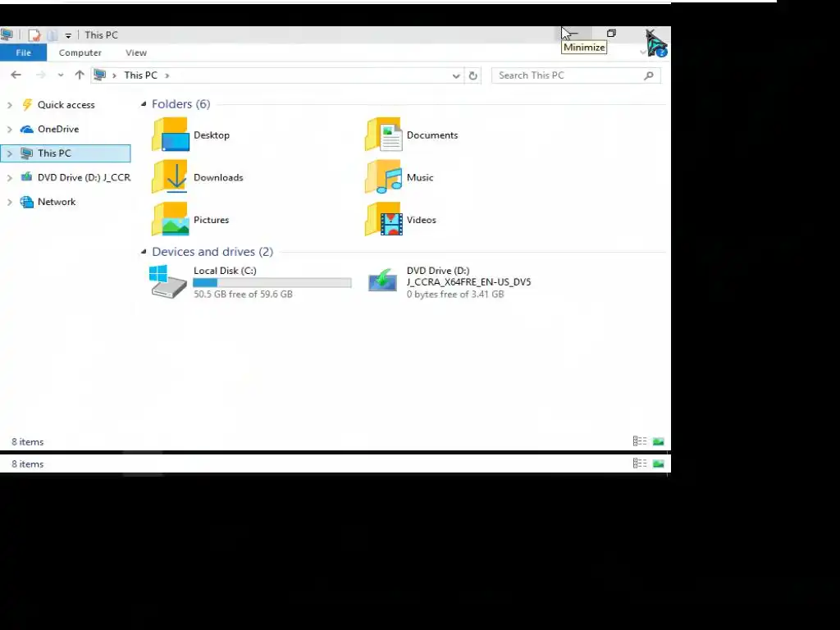Screen dimensions: 840x630
Task: Open the Customize Quick Access Toolbar dropdown
Action: (68, 36)
